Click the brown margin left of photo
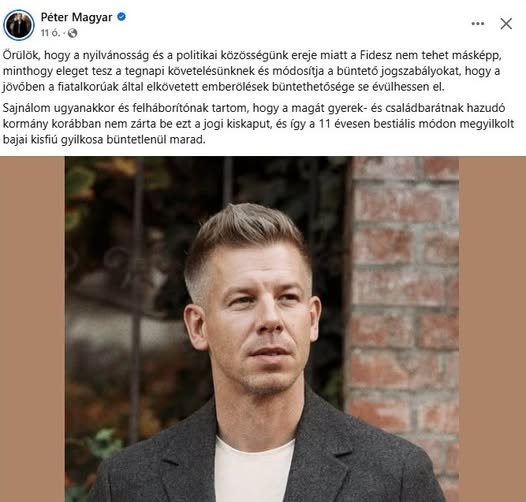 (x=33, y=329)
